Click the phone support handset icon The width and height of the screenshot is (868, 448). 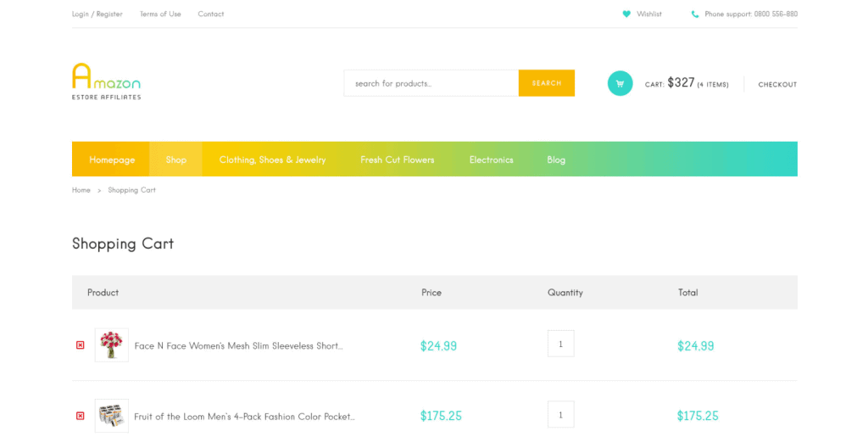tap(695, 14)
